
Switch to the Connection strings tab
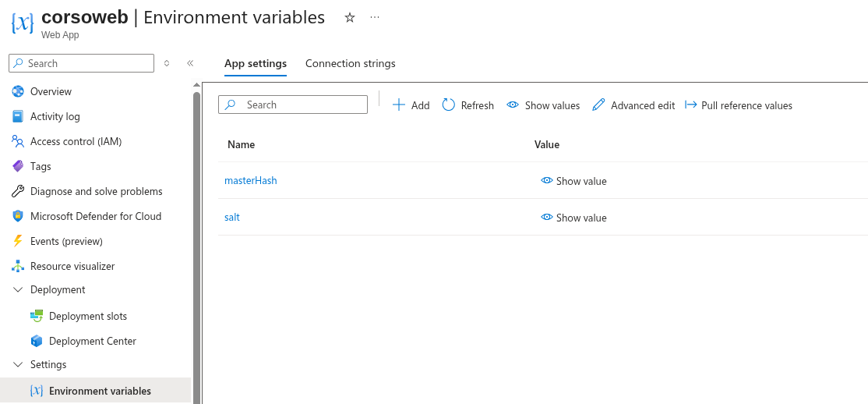click(351, 63)
